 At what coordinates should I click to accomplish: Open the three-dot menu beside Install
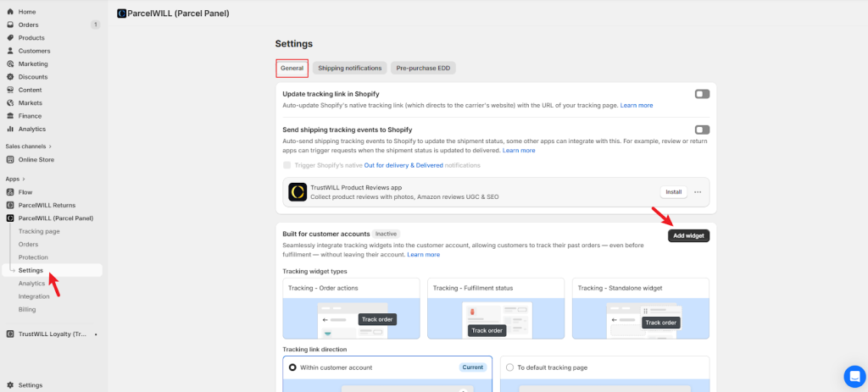pyautogui.click(x=698, y=192)
